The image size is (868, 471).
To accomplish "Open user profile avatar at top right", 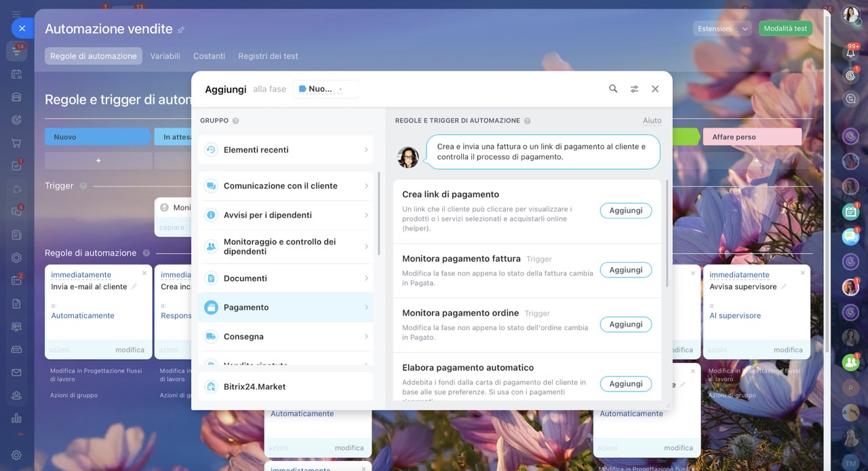I will click(850, 15).
